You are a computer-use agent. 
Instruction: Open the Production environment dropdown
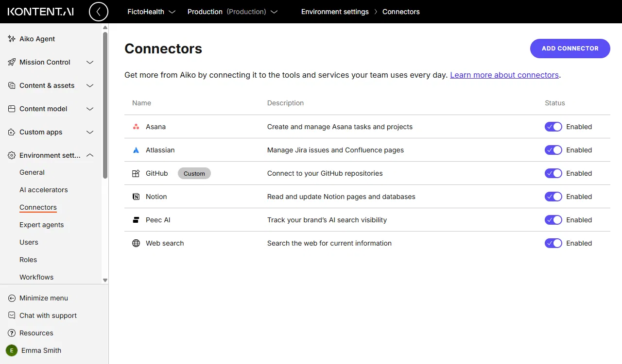(x=233, y=12)
